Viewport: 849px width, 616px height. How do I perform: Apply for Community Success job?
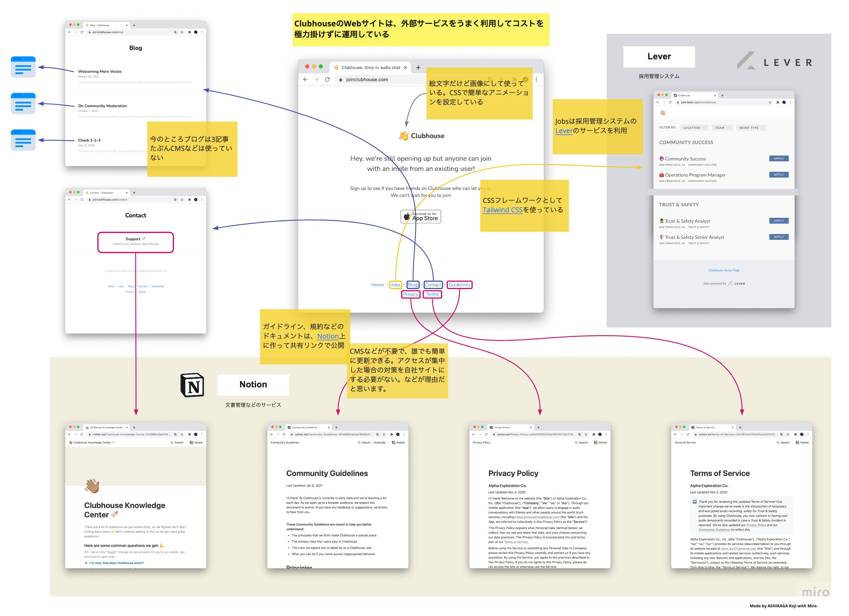[x=778, y=158]
